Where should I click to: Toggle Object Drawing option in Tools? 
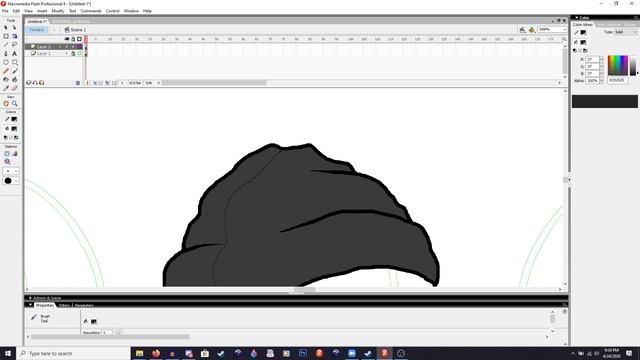click(7, 154)
